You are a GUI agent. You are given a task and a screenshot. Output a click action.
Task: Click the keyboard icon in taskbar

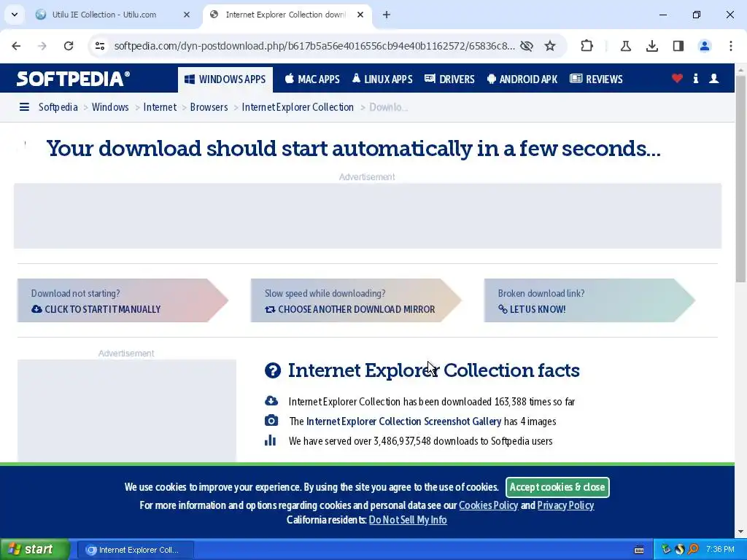click(639, 550)
